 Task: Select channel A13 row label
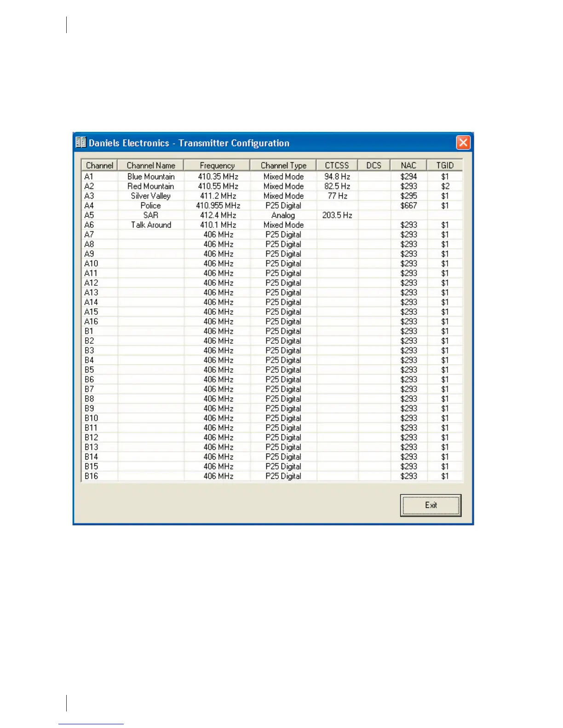(91, 292)
